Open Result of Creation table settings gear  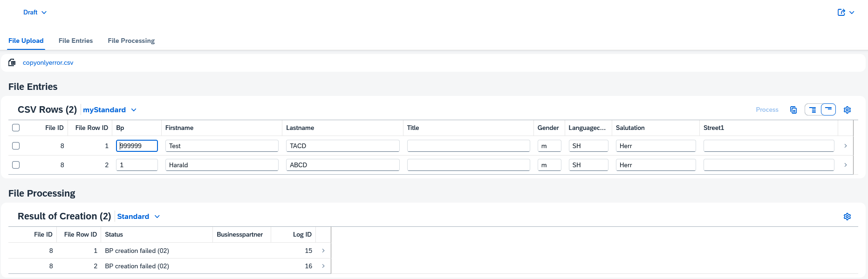[x=847, y=217]
